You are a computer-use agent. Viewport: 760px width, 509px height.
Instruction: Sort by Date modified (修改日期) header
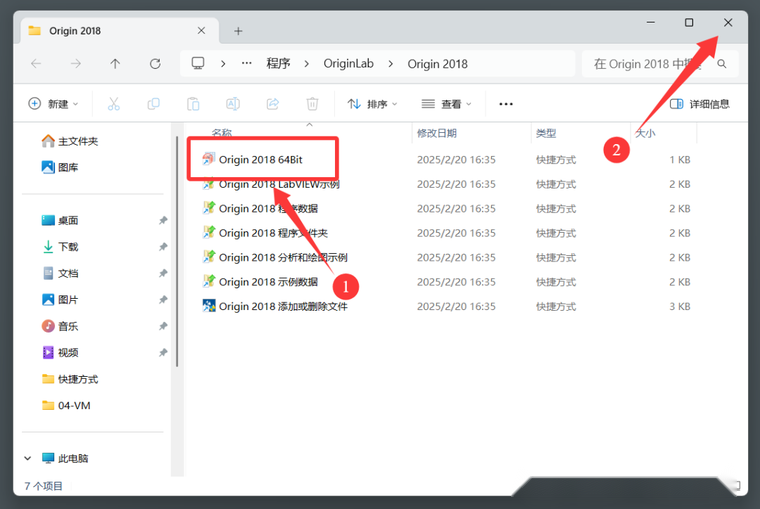click(x=437, y=133)
